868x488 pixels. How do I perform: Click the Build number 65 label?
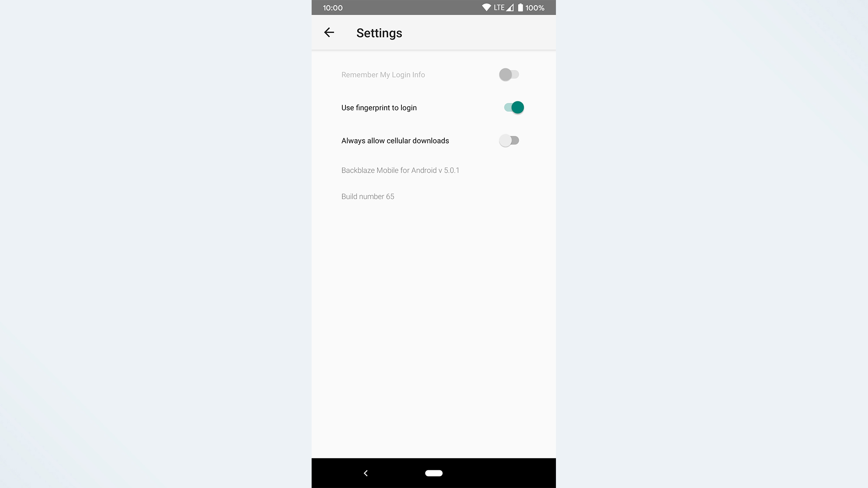pyautogui.click(x=367, y=196)
